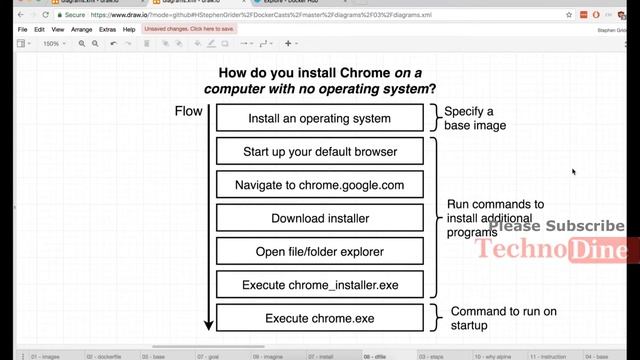
Task: Click Unsaved changes. Click here to save
Action: tap(189, 29)
